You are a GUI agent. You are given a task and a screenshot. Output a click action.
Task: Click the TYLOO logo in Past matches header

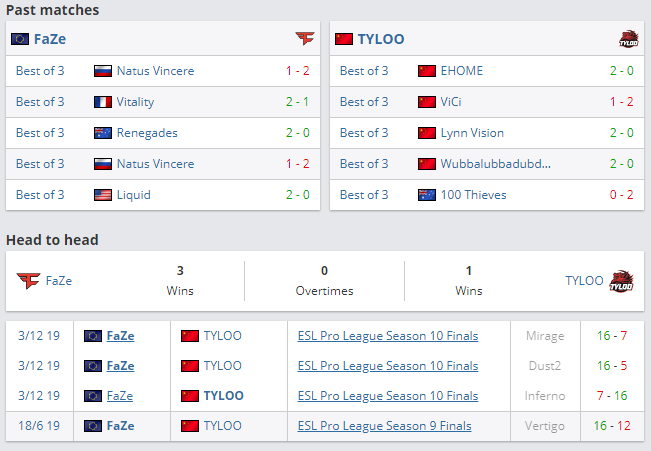pyautogui.click(x=629, y=39)
